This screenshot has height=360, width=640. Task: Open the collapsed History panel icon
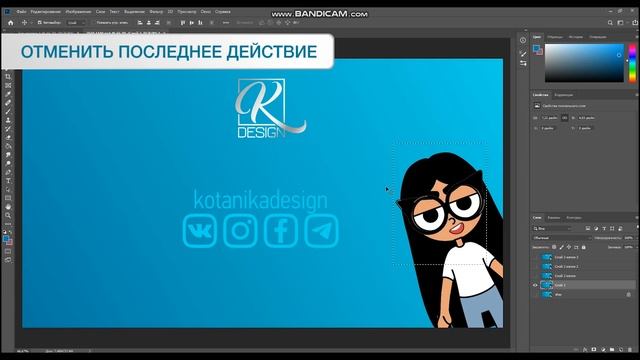(523, 40)
